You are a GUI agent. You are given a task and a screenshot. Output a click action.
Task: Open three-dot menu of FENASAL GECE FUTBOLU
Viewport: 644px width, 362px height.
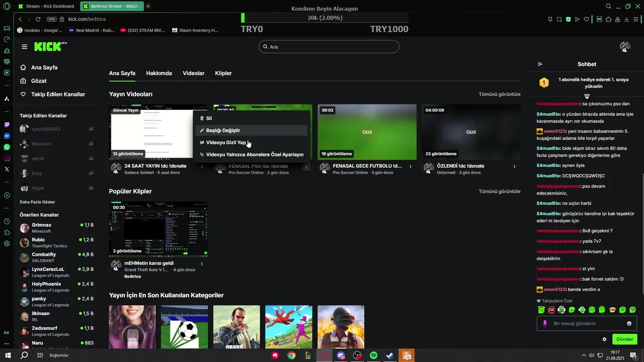(411, 166)
